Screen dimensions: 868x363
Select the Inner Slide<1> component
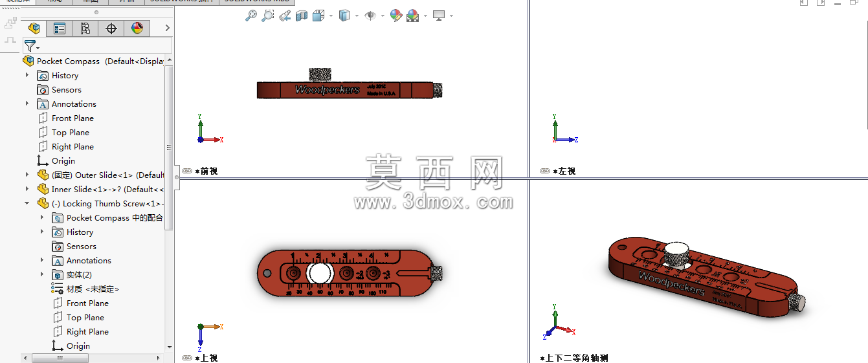point(100,190)
